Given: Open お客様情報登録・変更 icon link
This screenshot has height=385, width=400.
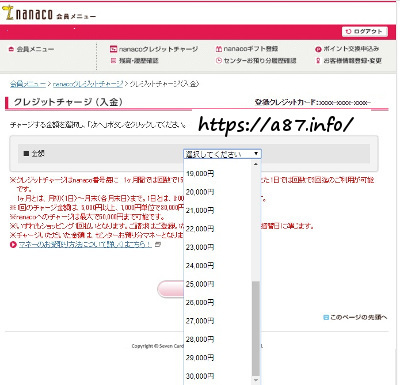Looking at the screenshot, I should [348, 61].
